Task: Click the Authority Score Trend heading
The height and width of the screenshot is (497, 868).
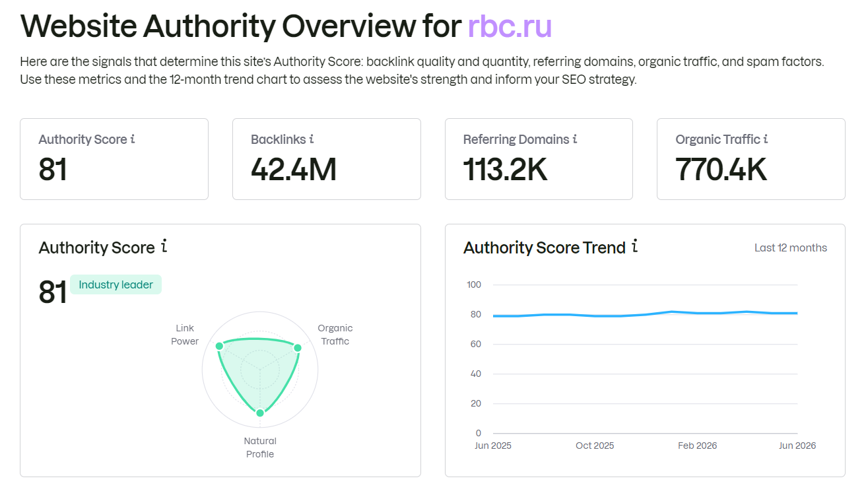Action: 545,248
